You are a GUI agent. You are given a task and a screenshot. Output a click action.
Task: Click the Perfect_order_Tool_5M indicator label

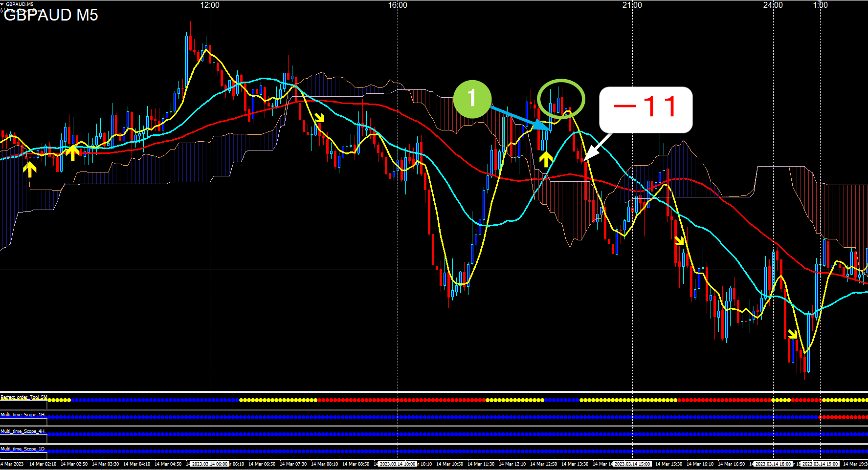coord(24,397)
